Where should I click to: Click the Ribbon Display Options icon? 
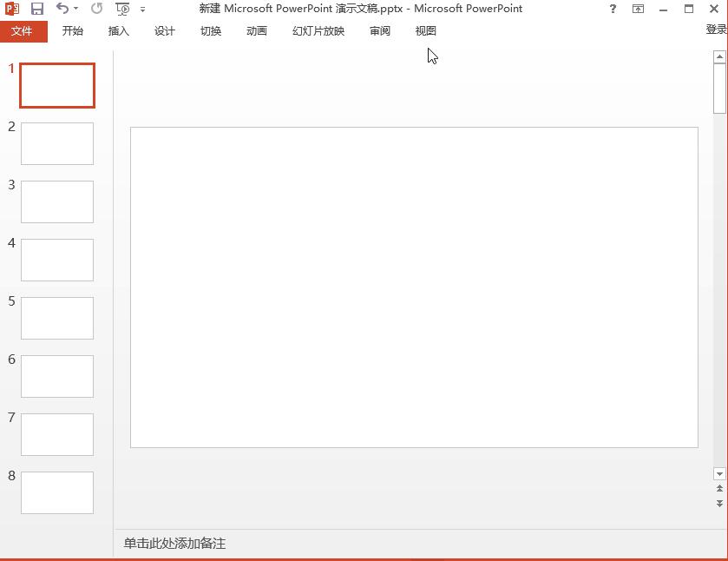pyautogui.click(x=639, y=9)
